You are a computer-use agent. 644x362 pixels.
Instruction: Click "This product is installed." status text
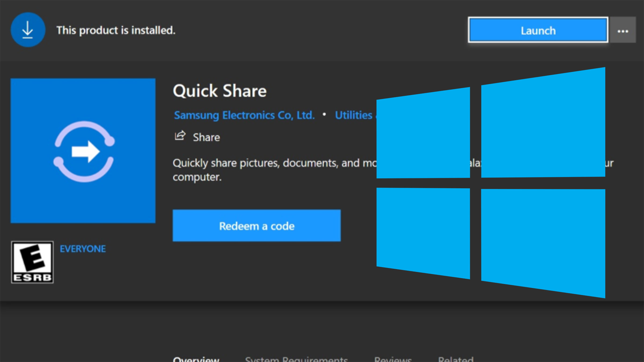pos(116,30)
